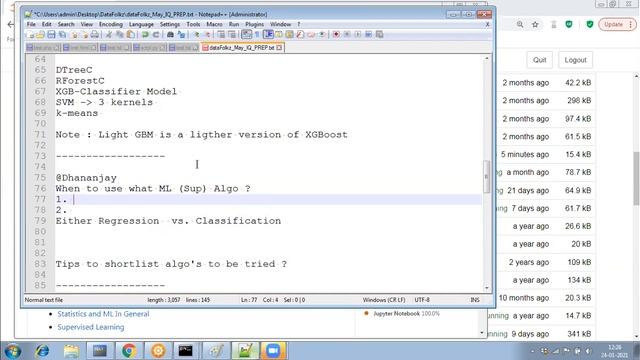The image size is (640, 360).
Task: Click the Open file toolbar icon
Action: (40, 35)
